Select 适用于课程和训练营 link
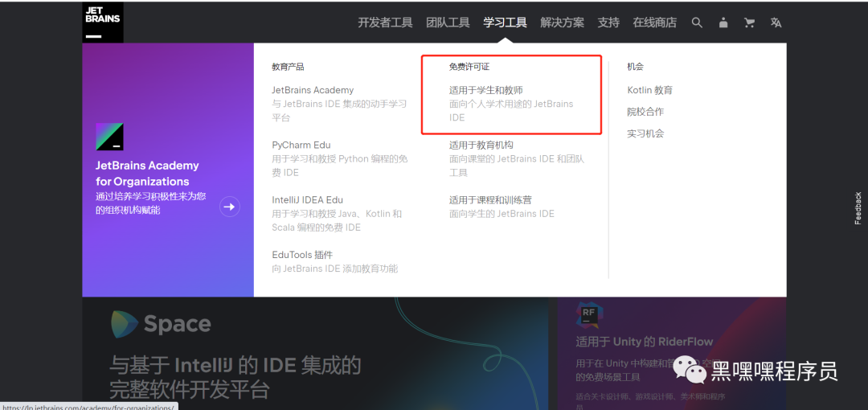 [490, 200]
